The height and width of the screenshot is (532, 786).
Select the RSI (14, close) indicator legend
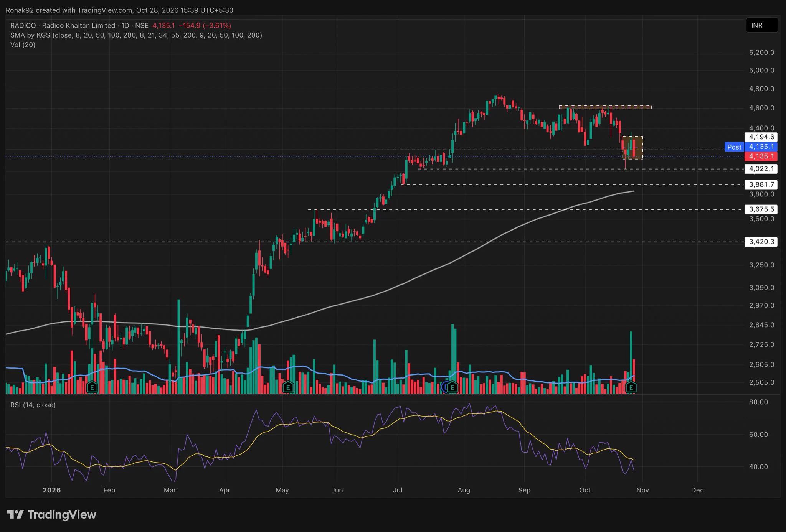click(x=33, y=405)
